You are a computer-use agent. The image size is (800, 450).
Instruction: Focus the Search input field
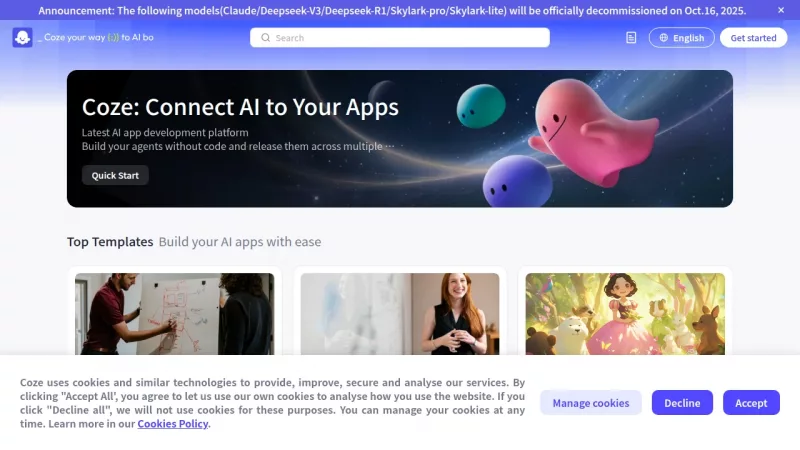pos(400,38)
